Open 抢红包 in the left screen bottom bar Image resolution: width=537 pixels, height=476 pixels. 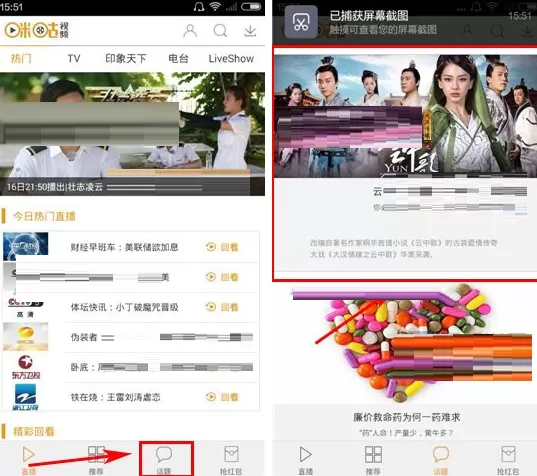231,460
